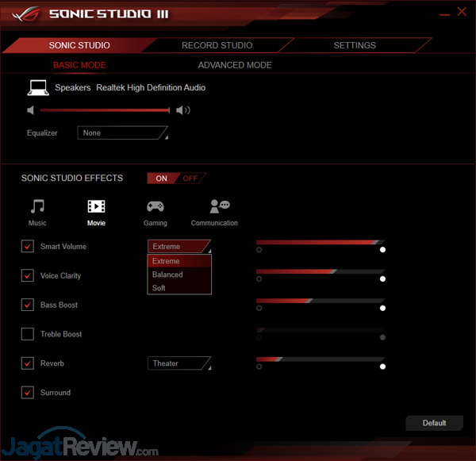
Task: Select the Movie effects profile icon
Action: click(x=96, y=206)
